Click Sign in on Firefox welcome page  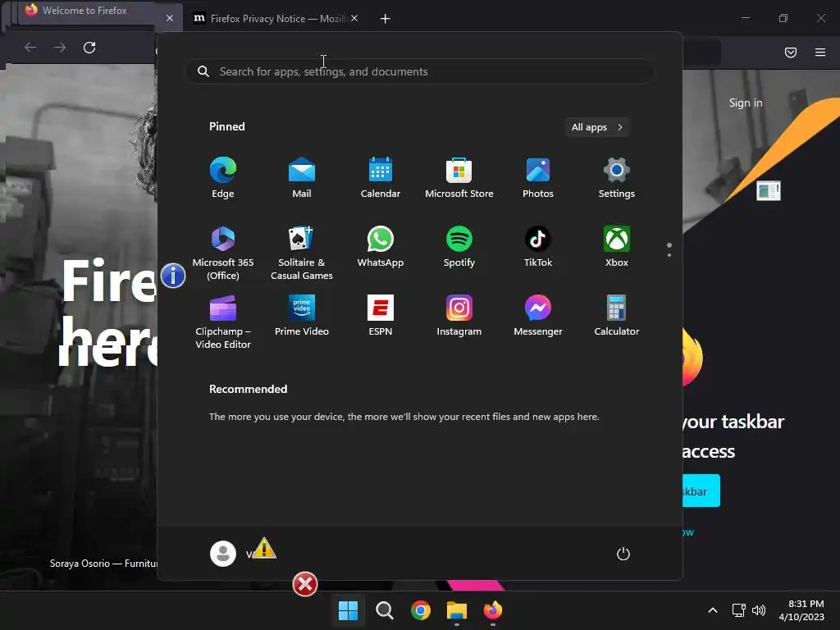(x=745, y=103)
